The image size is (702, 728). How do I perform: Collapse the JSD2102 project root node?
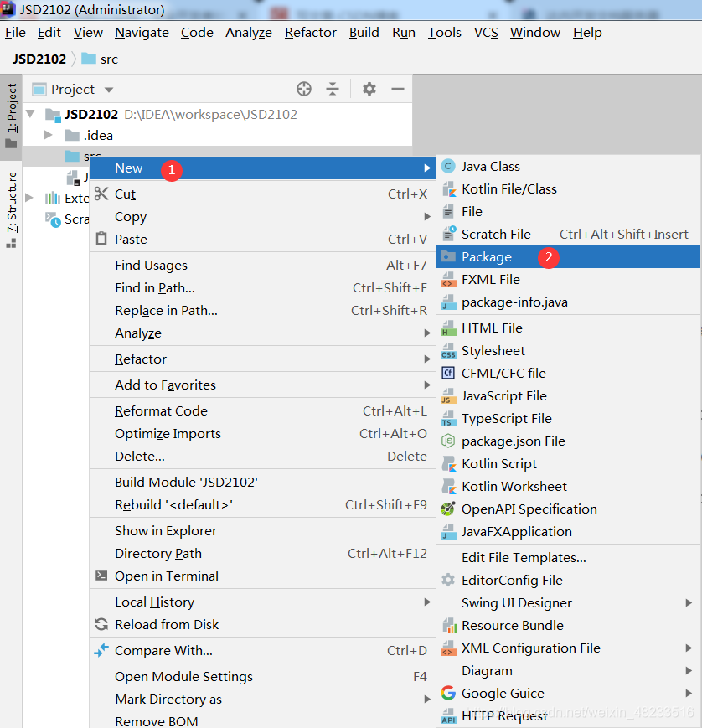pos(31,114)
